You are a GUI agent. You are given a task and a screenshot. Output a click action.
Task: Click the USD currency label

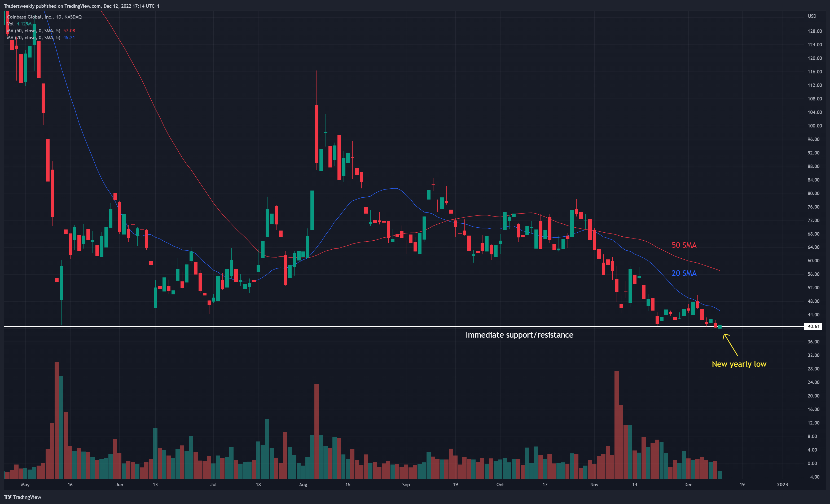coord(812,16)
